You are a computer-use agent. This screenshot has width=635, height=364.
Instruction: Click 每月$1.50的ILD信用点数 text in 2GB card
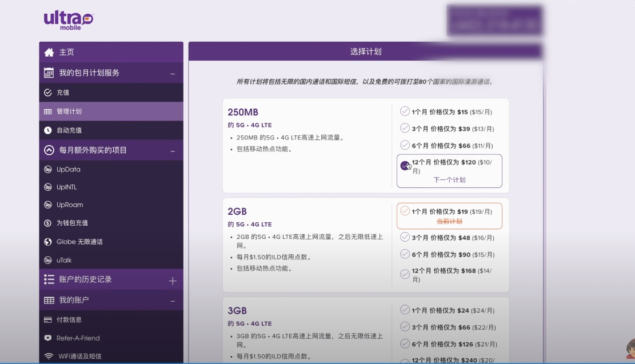[x=273, y=257]
